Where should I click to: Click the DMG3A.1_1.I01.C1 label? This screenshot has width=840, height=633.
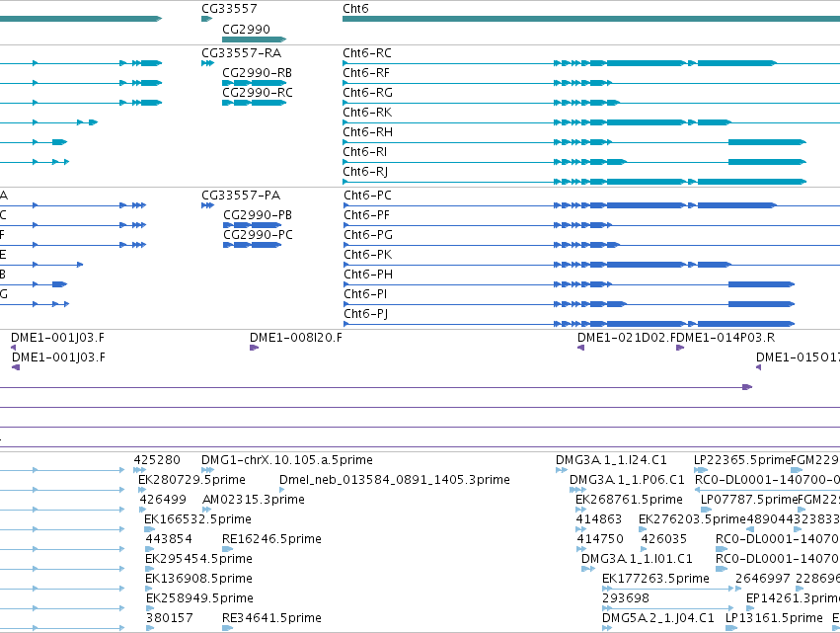pyautogui.click(x=637, y=559)
